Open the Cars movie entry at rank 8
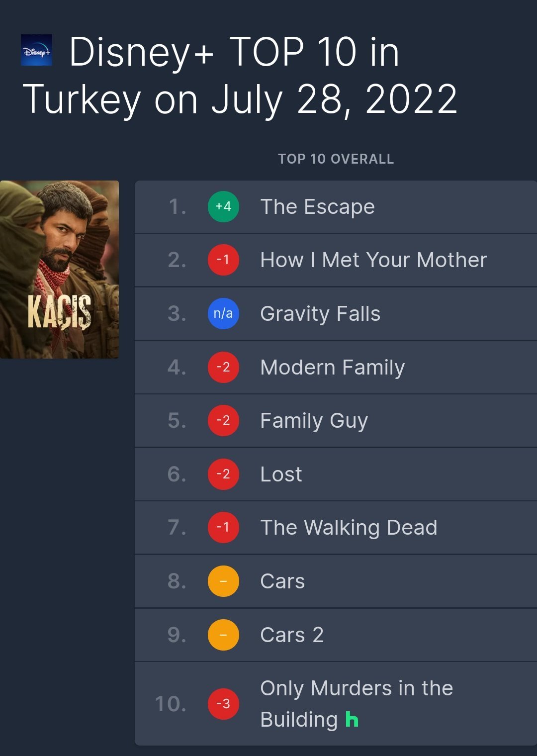The height and width of the screenshot is (756, 537). (282, 581)
